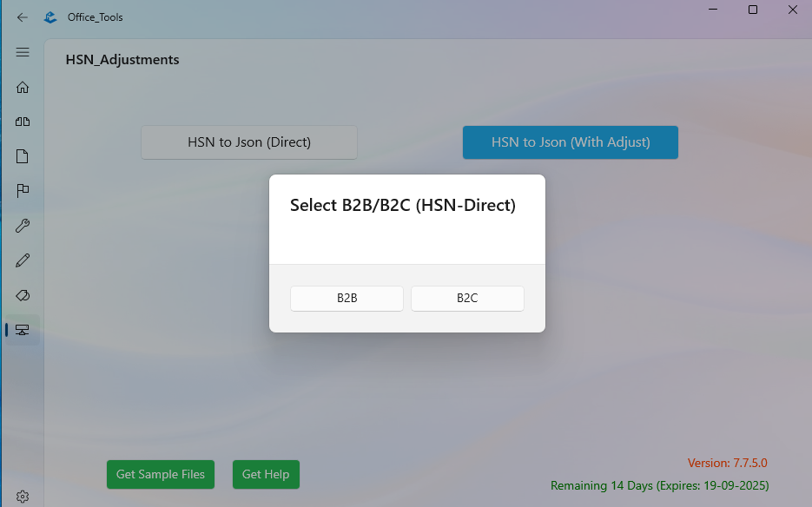Choose B2C in the dialog
This screenshot has height=507, width=812.
point(467,298)
